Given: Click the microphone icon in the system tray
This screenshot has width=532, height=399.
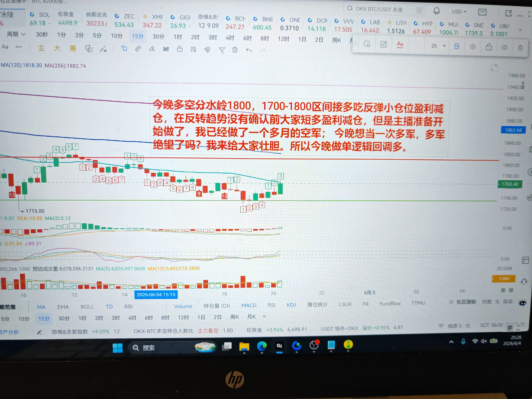Looking at the screenshot, I should (463, 341).
